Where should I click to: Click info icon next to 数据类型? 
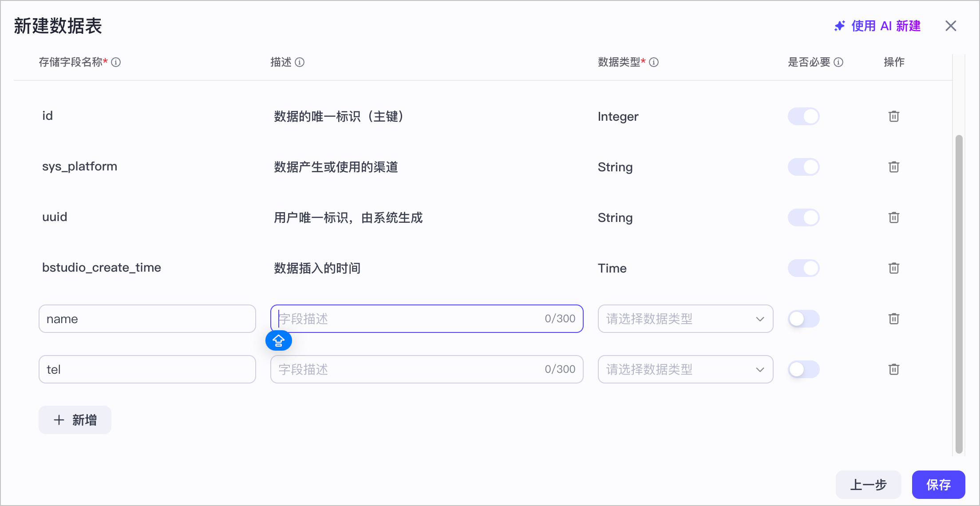pyautogui.click(x=654, y=62)
